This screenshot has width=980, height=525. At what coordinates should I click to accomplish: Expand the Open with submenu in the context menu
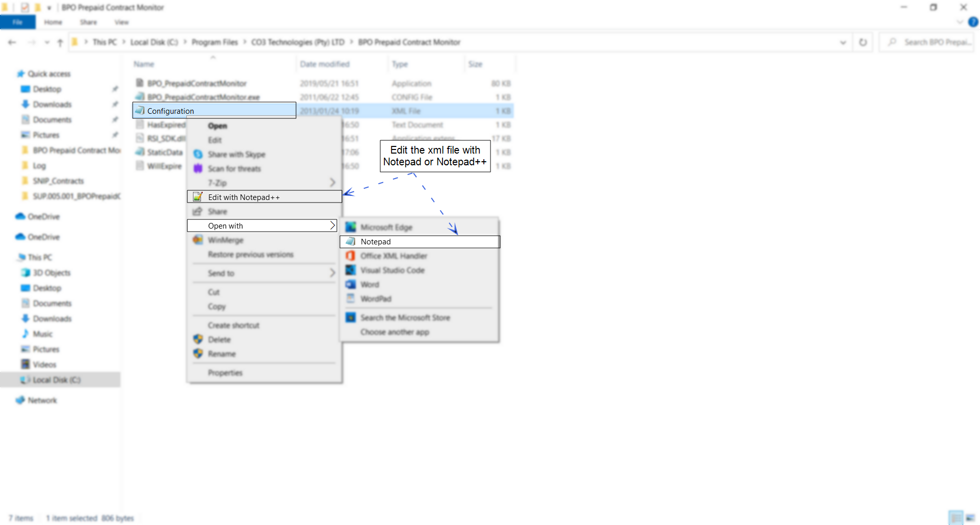pyautogui.click(x=262, y=226)
